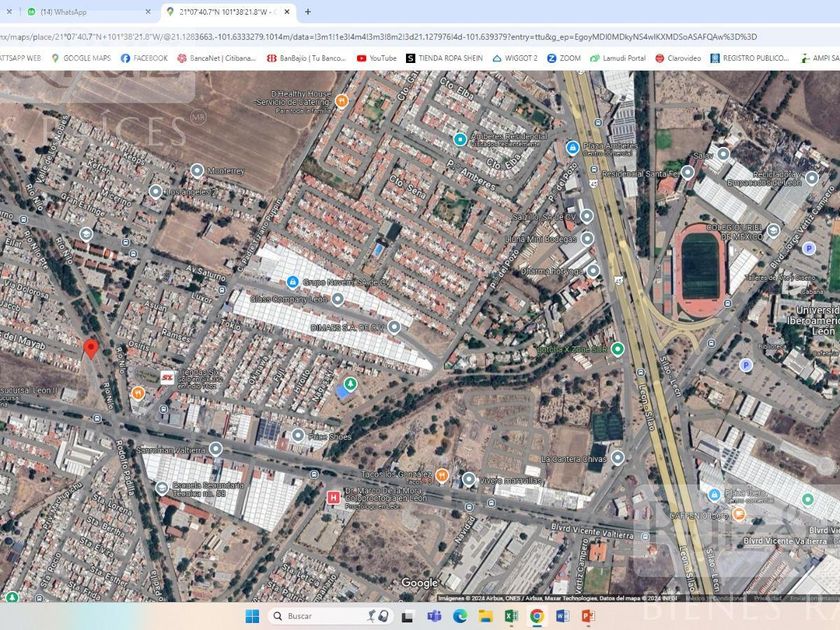Close the WhatsApp tab
This screenshot has width=840, height=630.
click(148, 11)
